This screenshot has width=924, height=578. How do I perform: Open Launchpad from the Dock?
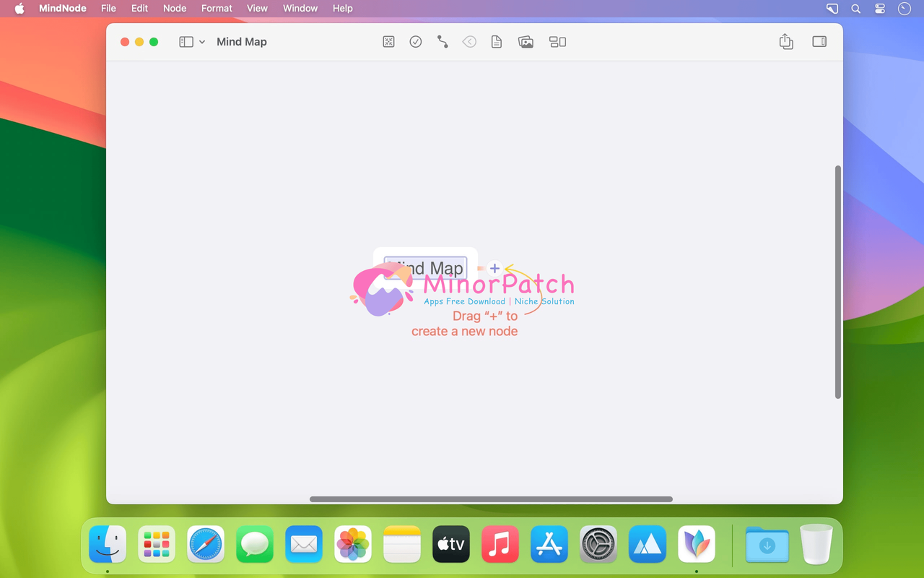pyautogui.click(x=157, y=544)
